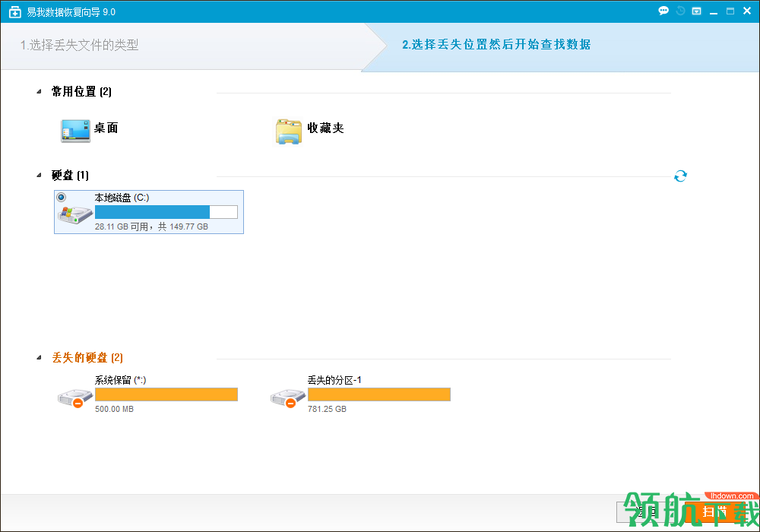Click the 硬盘 (1) heading
760x532 pixels.
(x=70, y=176)
